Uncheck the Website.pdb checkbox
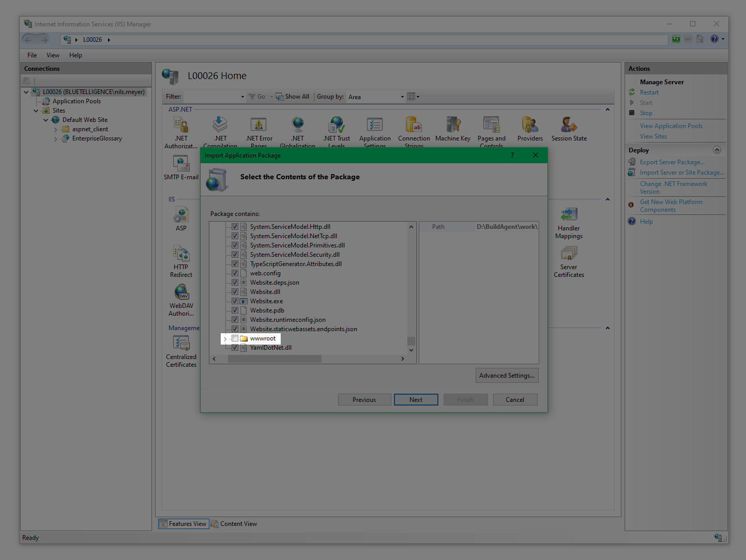 [235, 310]
